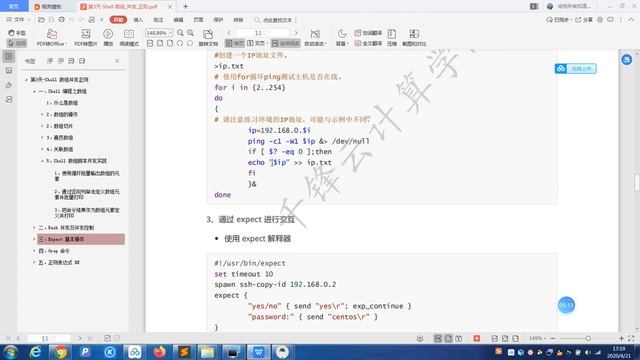Select the Edit ribbon tab

pos(178,20)
